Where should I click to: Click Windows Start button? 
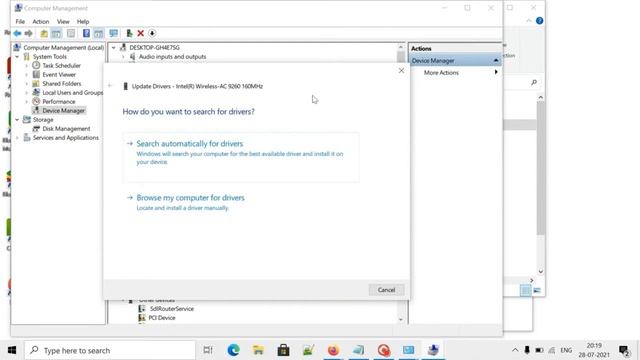pyautogui.click(x=12, y=350)
